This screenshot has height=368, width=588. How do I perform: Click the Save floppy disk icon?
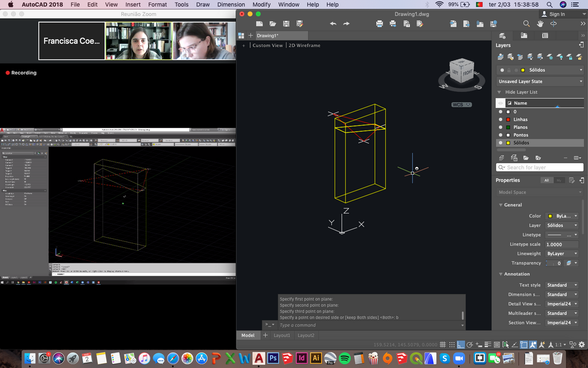click(286, 23)
